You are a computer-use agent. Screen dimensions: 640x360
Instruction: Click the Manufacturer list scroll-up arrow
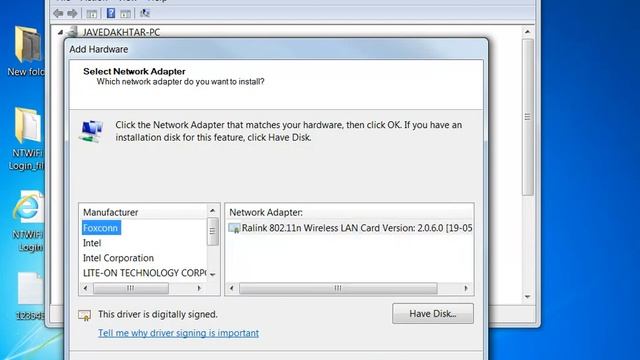(212, 211)
